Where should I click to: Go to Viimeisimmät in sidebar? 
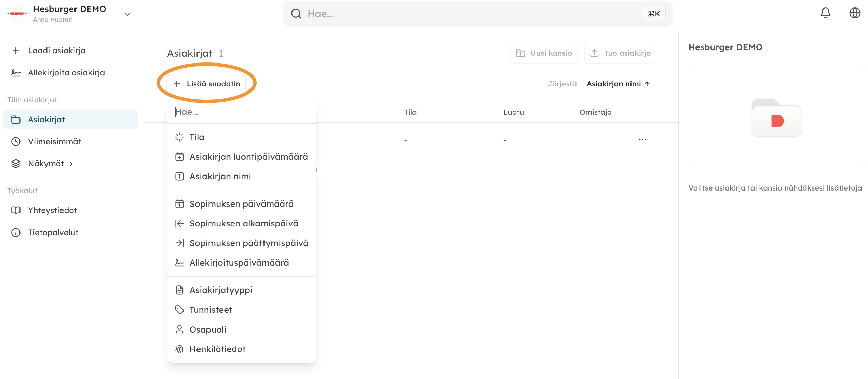point(55,142)
